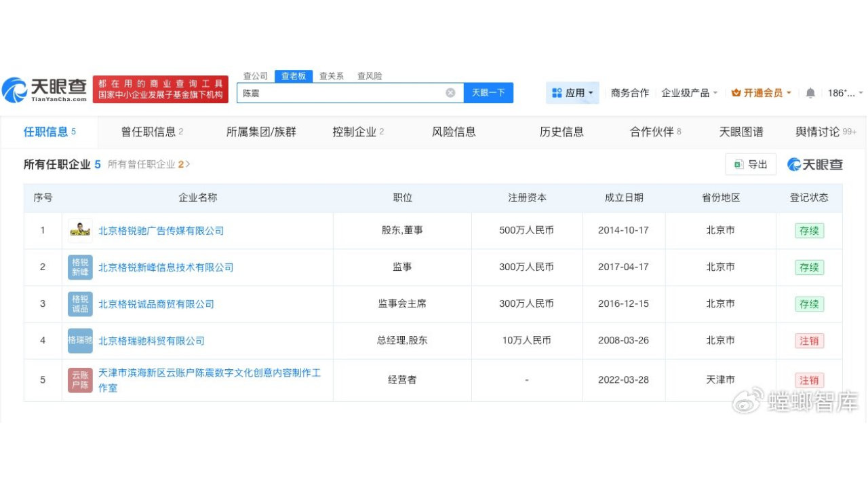Open 天津市滨海新区云账户陈震 studio link
This screenshot has width=868, height=488.
pyautogui.click(x=210, y=380)
